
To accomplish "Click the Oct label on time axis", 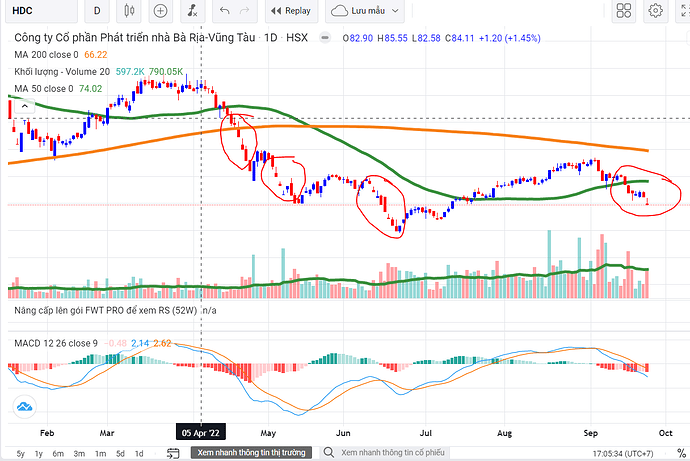I will click(665, 433).
